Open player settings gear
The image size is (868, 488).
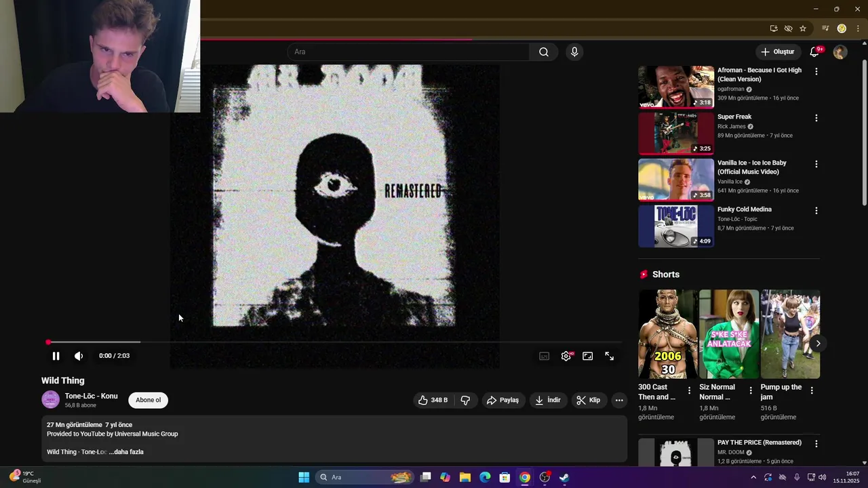point(566,356)
